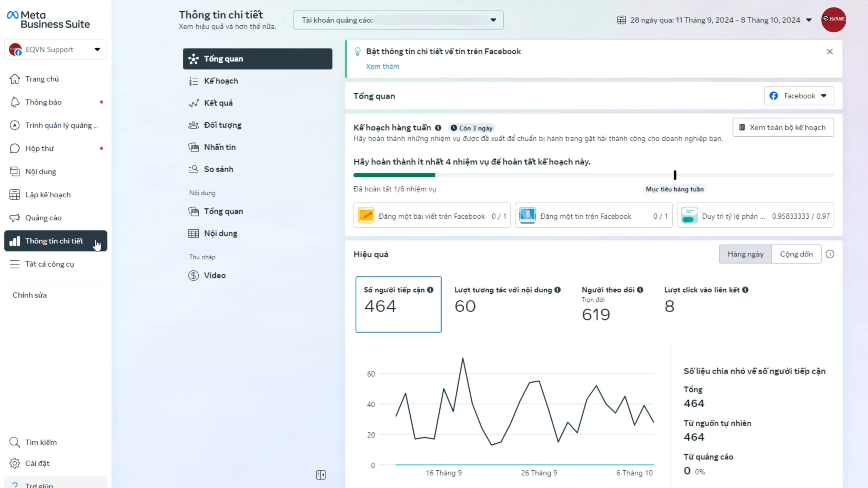Viewport: 868px width, 488px height.
Task: Go to Đối tượng section
Action: pos(222,125)
